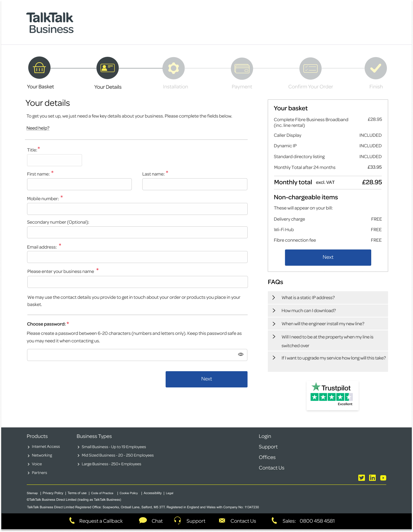Click the Next button below password field
The height and width of the screenshot is (532, 413).
[x=206, y=379]
